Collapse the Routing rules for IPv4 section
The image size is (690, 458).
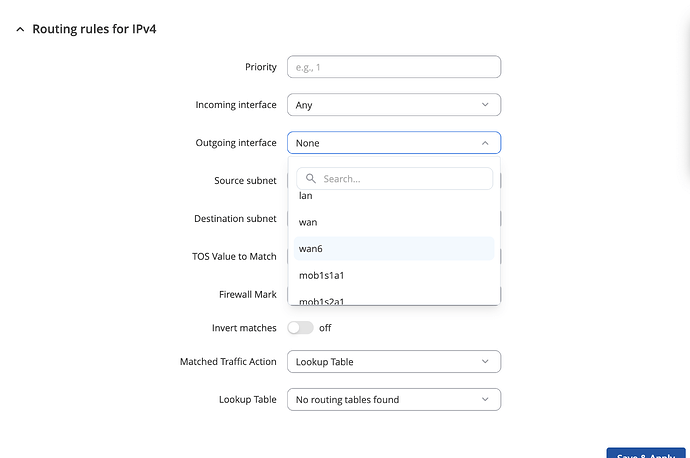click(20, 29)
